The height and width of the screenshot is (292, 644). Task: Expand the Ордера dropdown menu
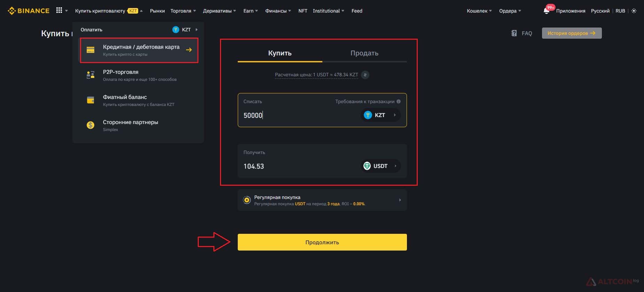coord(510,11)
